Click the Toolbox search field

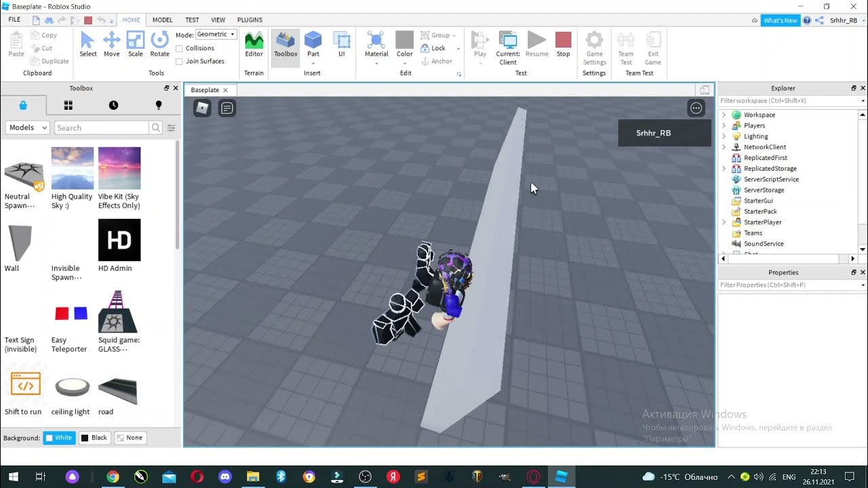[x=102, y=127]
